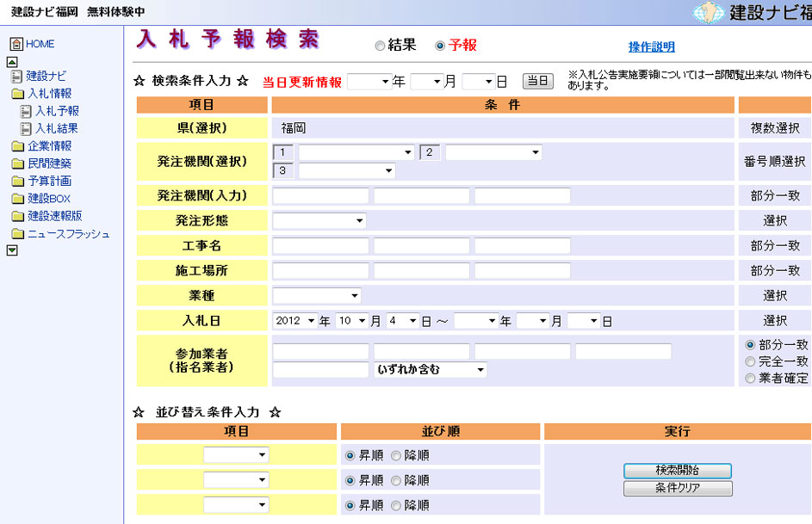
Task: Focus the first 参加業者 text field
Action: (x=320, y=352)
